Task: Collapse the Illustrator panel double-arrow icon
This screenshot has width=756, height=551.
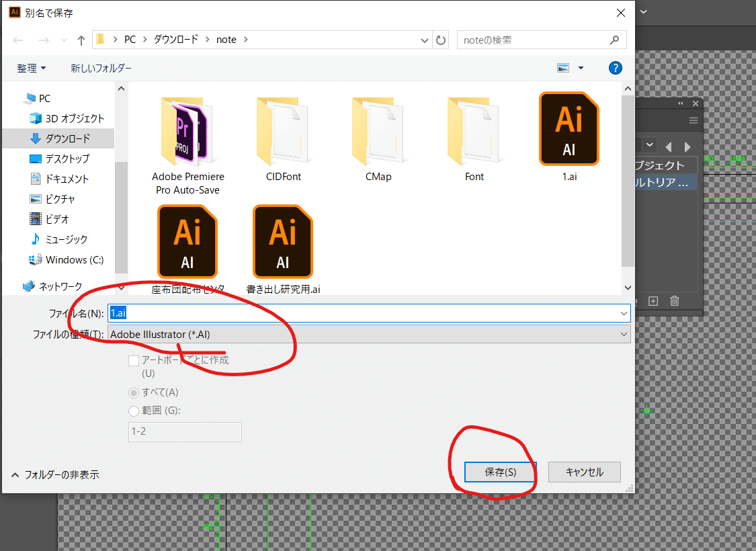Action: point(680,103)
